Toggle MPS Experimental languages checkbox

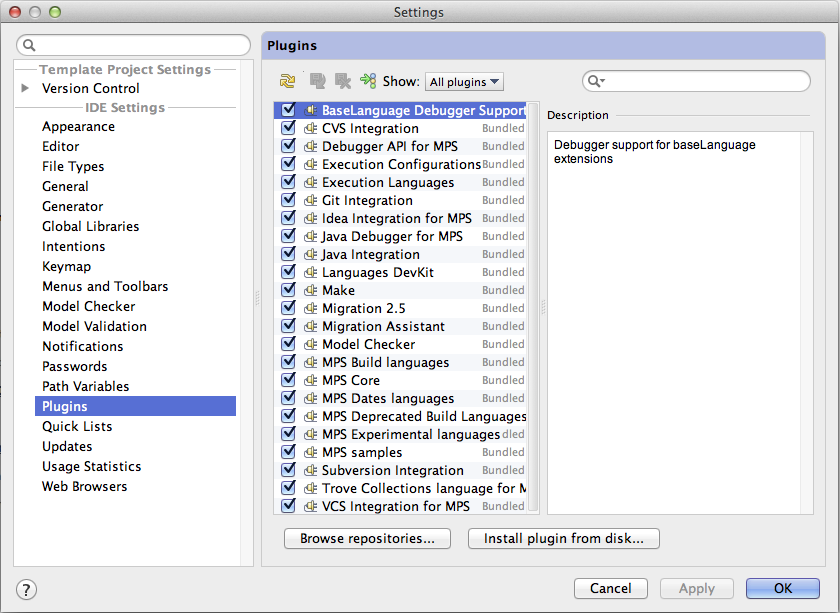coord(288,433)
